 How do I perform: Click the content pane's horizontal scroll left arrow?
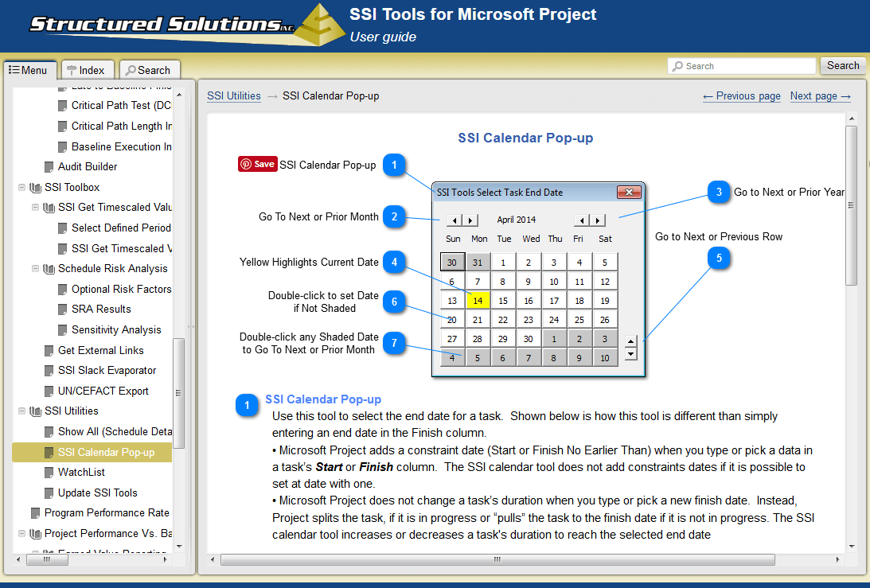[213, 559]
